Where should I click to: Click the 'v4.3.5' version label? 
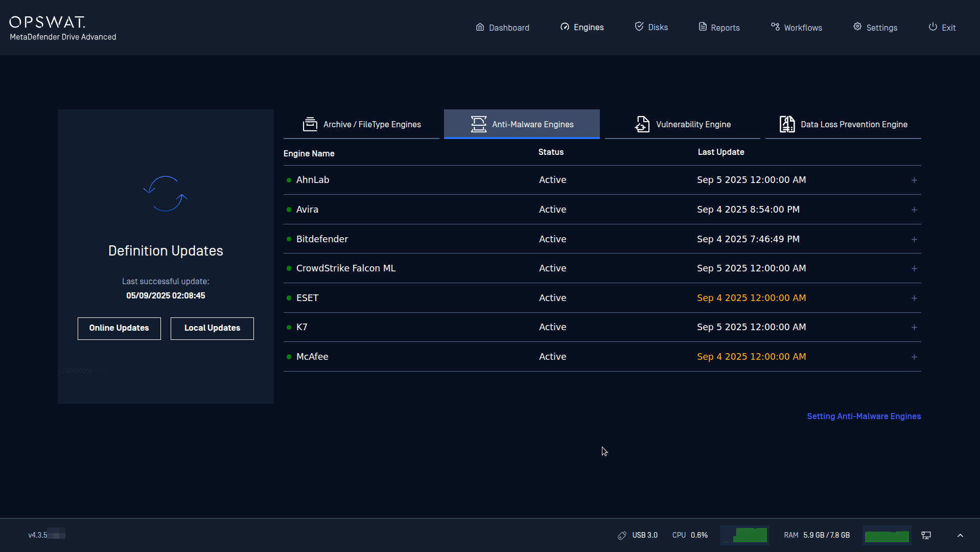[x=38, y=535]
